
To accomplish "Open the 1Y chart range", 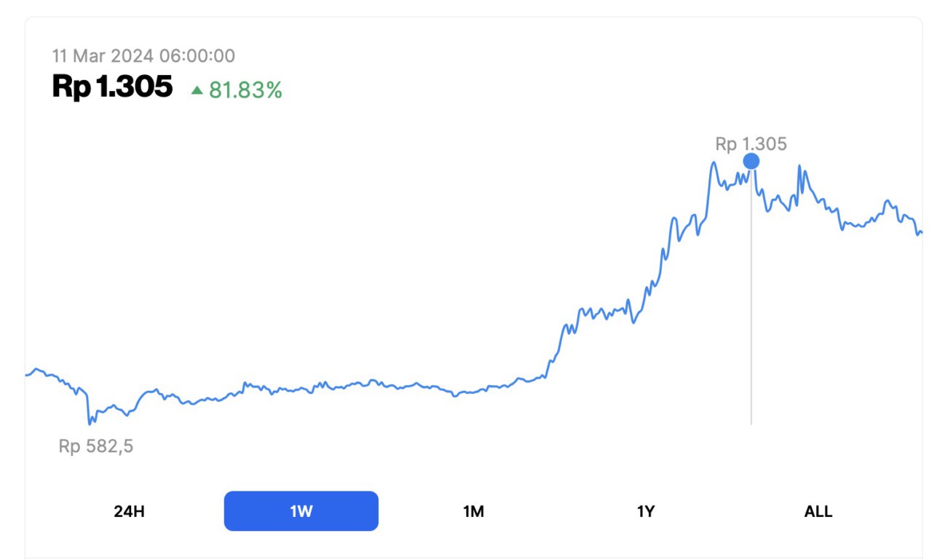I will point(645,511).
